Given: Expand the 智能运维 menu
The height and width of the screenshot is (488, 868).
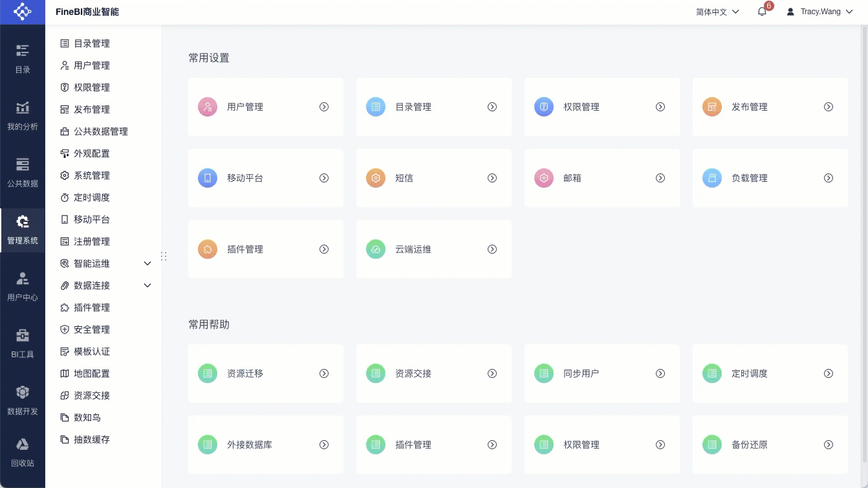Looking at the screenshot, I should tap(147, 263).
